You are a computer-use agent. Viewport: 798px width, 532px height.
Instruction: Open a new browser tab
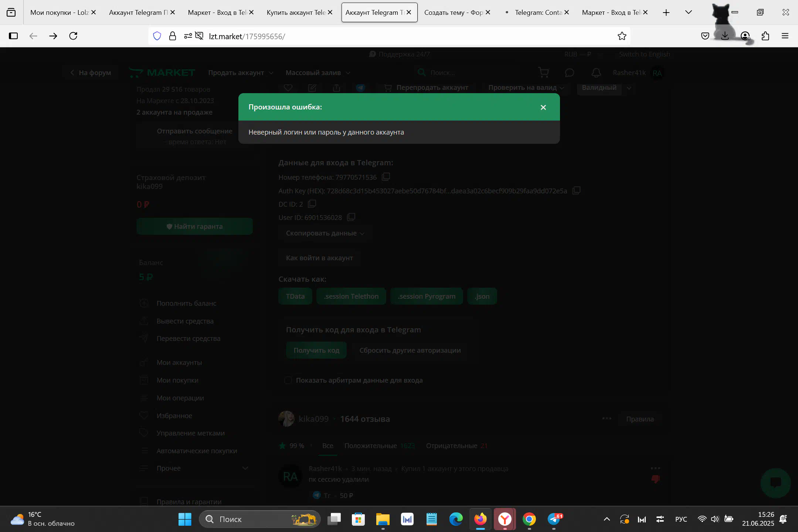coord(666,13)
